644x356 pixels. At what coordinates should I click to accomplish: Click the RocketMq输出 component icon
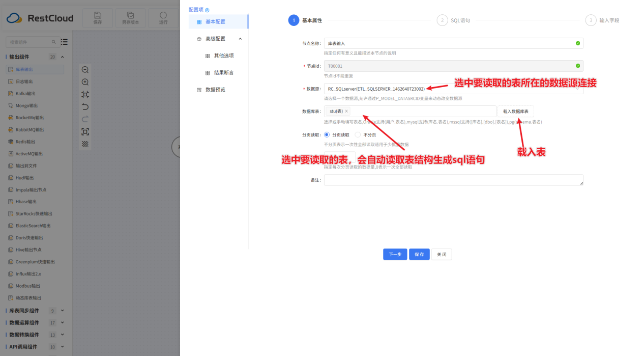11,118
